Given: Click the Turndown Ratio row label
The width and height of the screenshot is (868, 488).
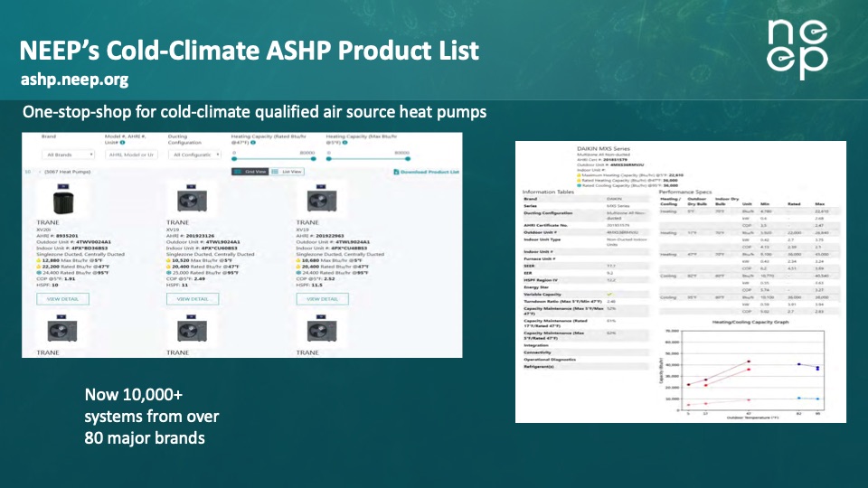Looking at the screenshot, I should (x=563, y=302).
